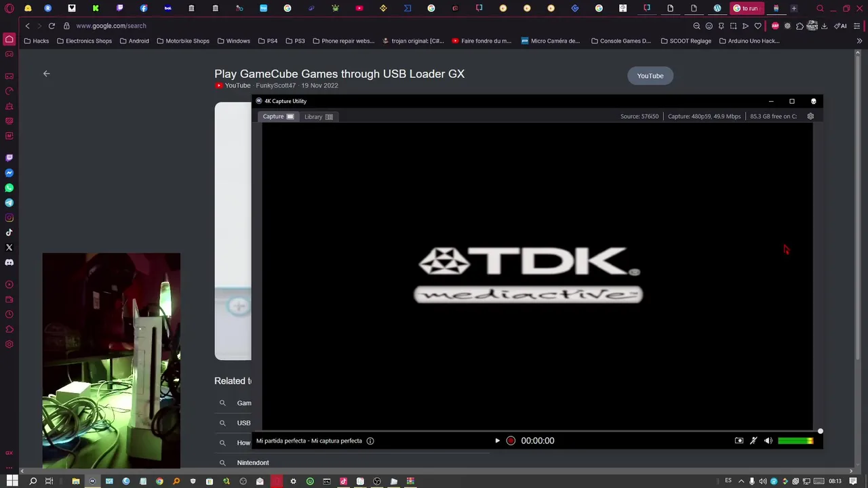This screenshot has width=868, height=488.
Task: Open the Motorbike Shops bookmarks folder
Action: pyautogui.click(x=183, y=41)
